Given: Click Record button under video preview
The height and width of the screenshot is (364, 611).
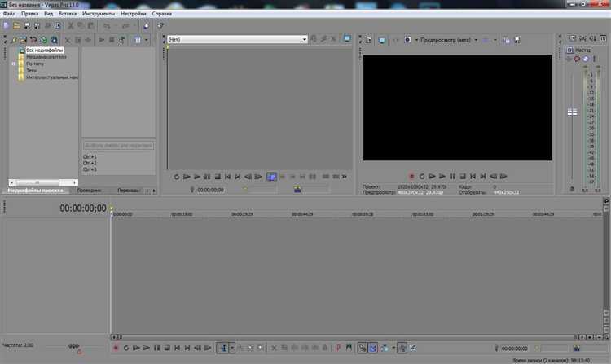Looking at the screenshot, I should point(411,177).
